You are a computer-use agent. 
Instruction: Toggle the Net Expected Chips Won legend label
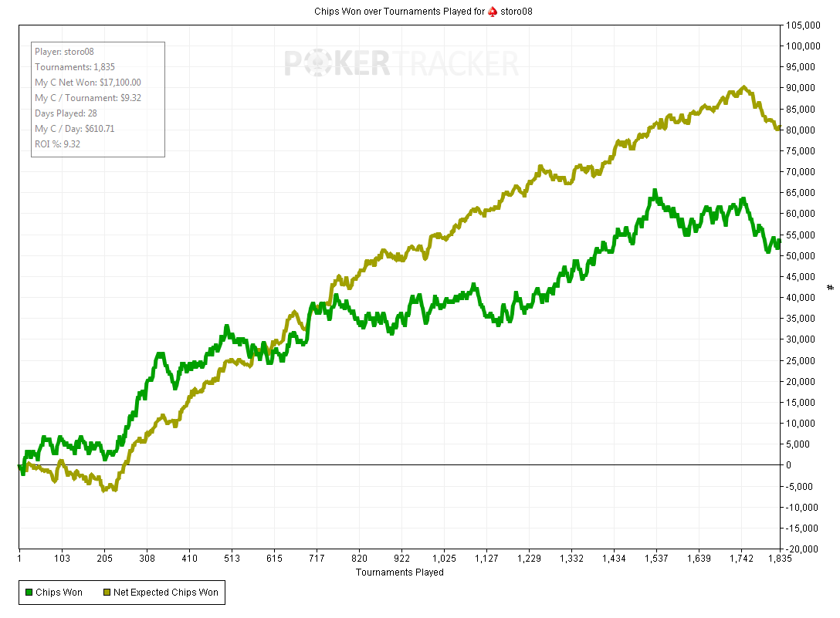pos(165,593)
